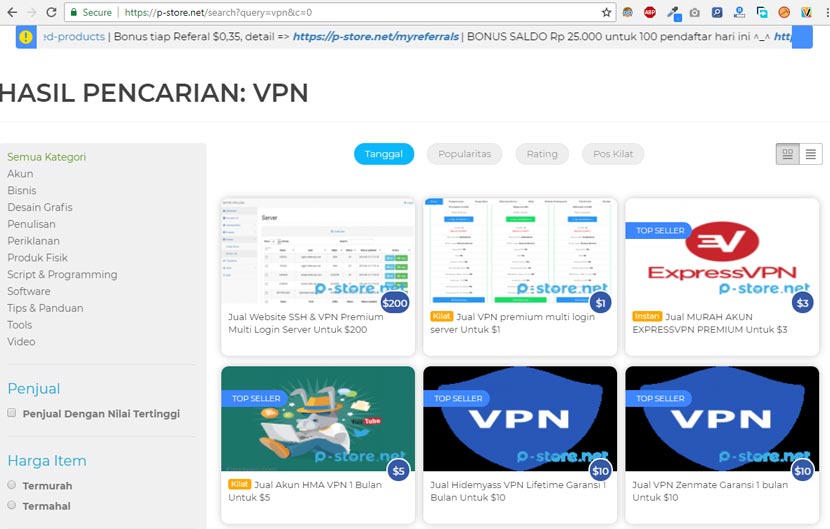Open the window resizer extension icon
The width and height of the screenshot is (830, 529).
(x=762, y=12)
